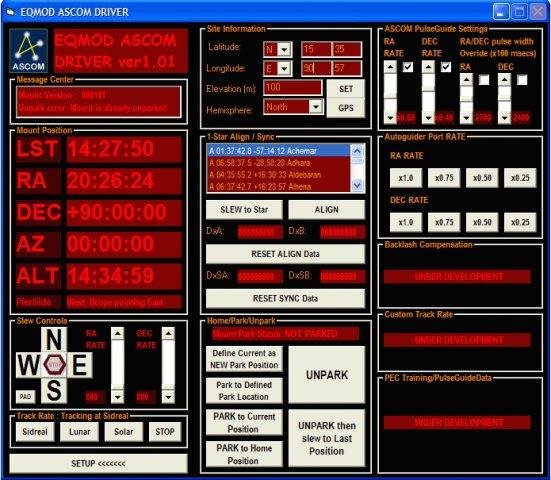The height and width of the screenshot is (480, 551).
Task: Click the star list scroll-down arrow
Action: click(x=357, y=185)
